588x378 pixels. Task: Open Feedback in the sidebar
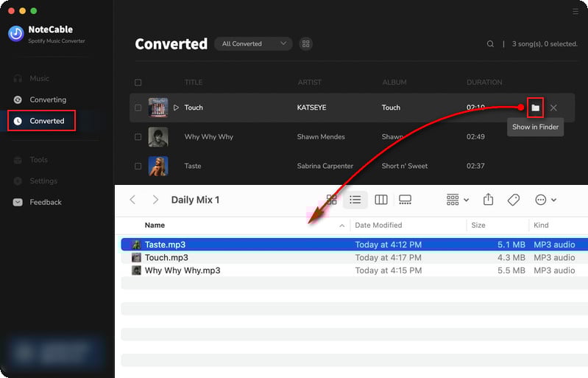(37, 202)
